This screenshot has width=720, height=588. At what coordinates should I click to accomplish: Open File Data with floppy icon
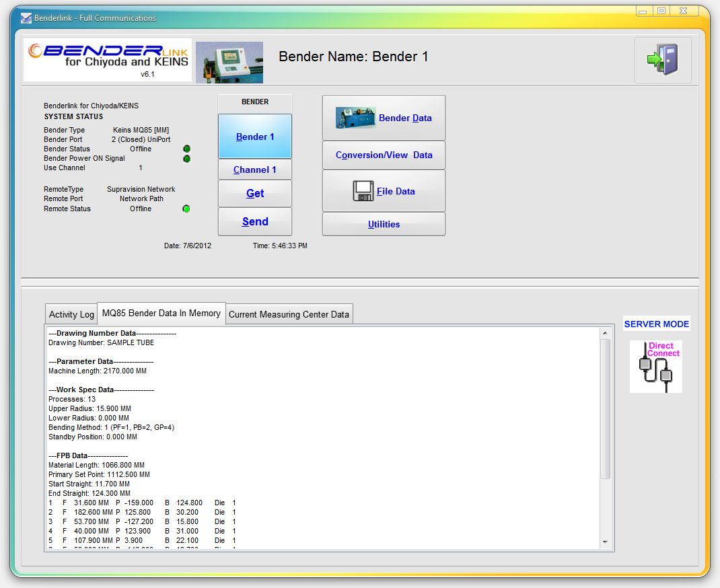[x=384, y=191]
